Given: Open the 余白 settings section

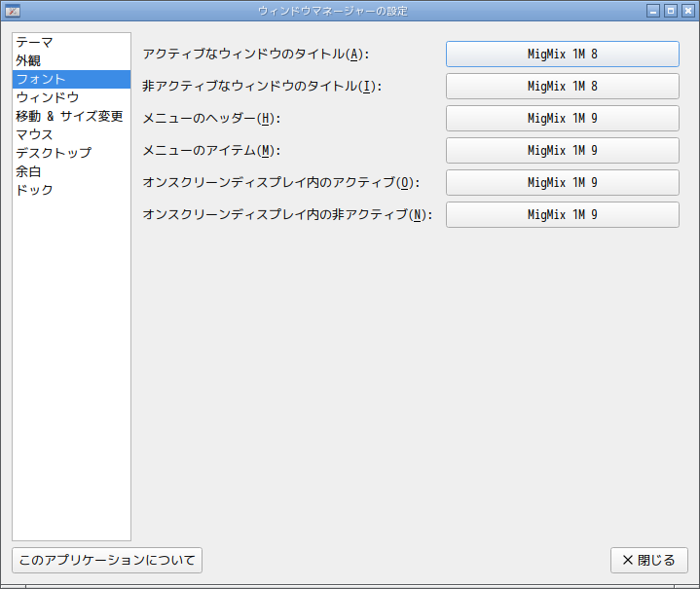Looking at the screenshot, I should tap(29, 171).
